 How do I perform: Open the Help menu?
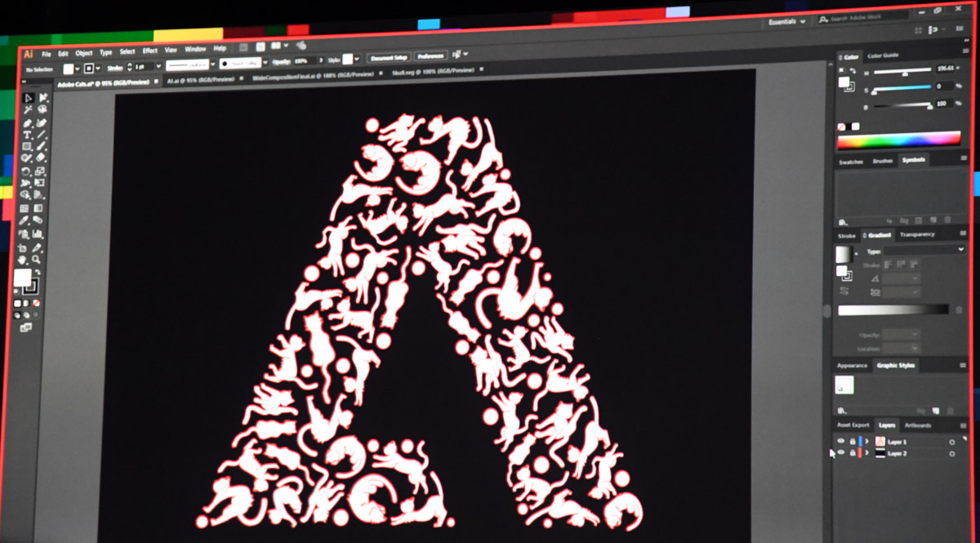coord(220,48)
